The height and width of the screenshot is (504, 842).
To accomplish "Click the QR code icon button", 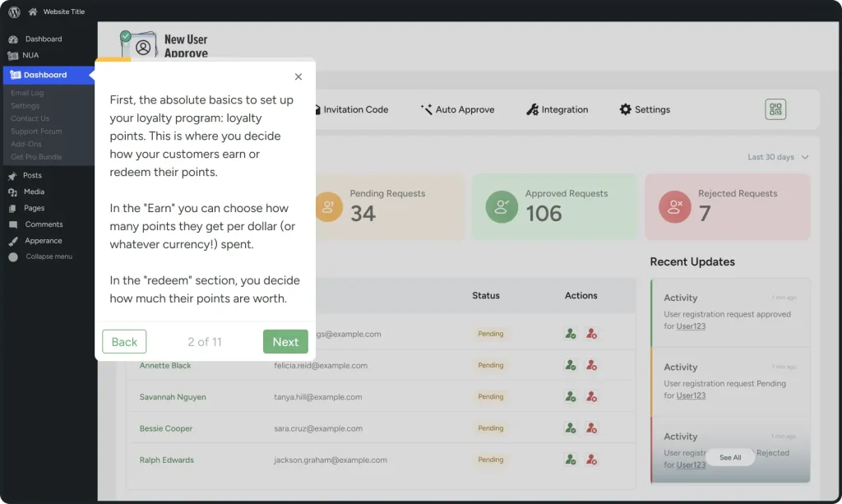I will (775, 109).
